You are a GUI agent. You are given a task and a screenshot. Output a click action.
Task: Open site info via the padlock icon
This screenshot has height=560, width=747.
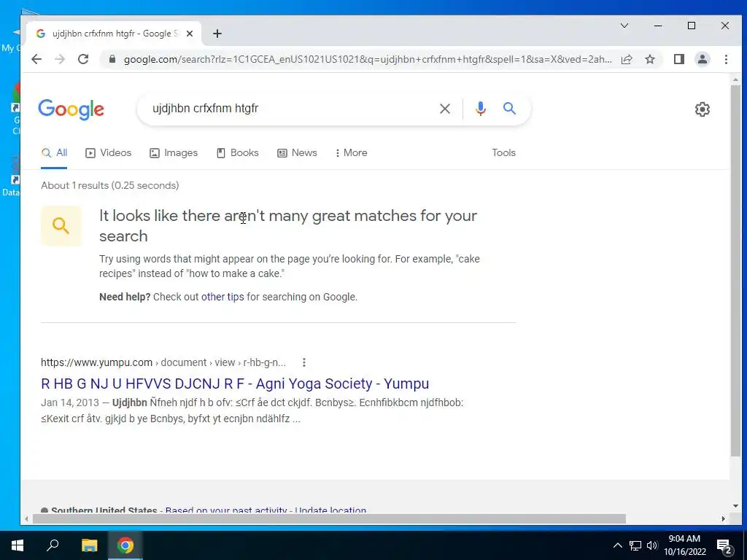pyautogui.click(x=112, y=59)
